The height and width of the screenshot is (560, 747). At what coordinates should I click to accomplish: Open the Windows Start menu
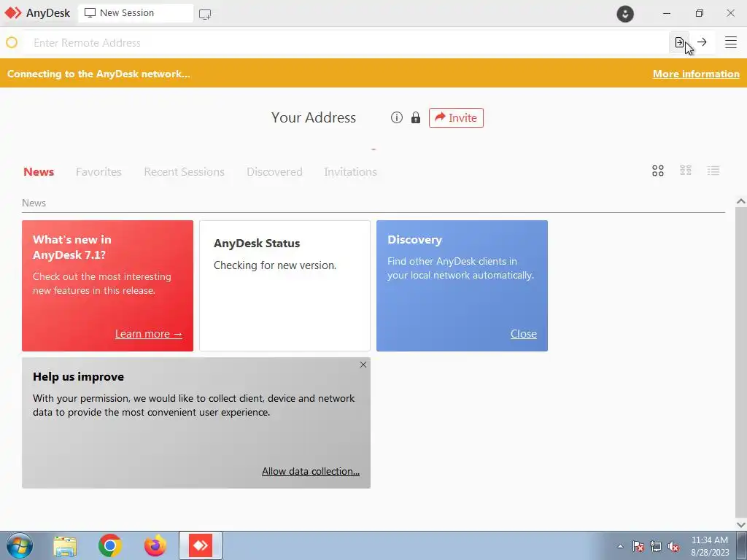coord(20,545)
